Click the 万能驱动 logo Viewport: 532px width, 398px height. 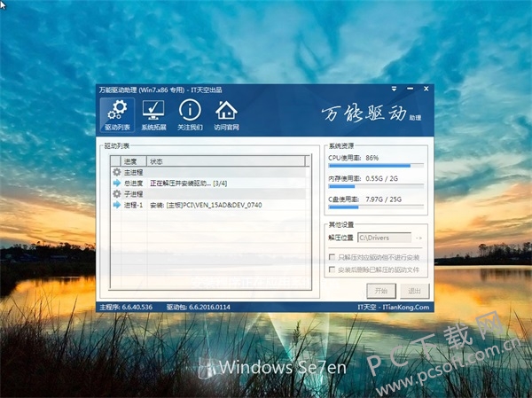coord(372,113)
